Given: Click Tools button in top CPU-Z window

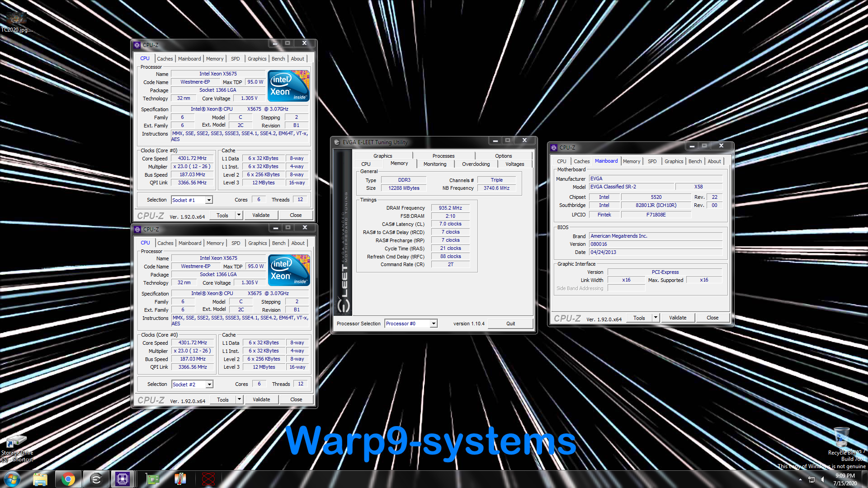Looking at the screenshot, I should click(x=222, y=215).
